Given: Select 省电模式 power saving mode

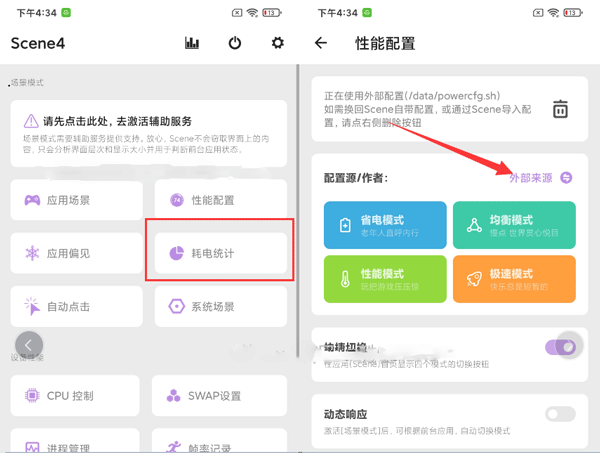Looking at the screenshot, I should (x=385, y=224).
